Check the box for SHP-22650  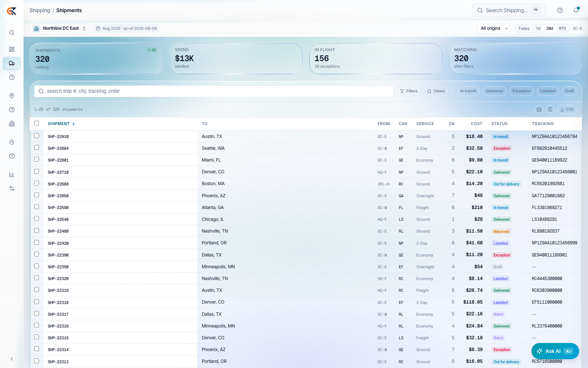[36, 195]
